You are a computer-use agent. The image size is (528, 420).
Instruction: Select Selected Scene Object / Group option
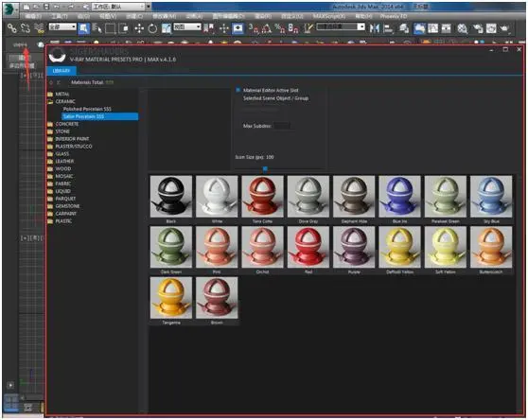(275, 98)
